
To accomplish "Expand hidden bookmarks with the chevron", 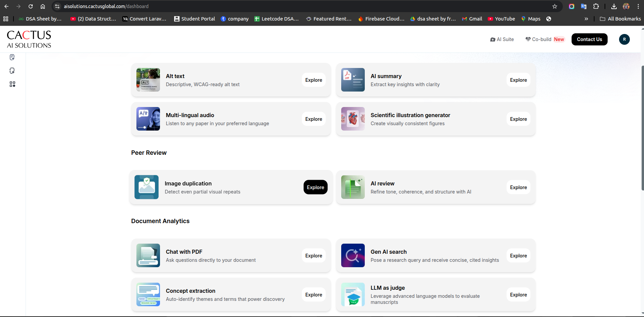I will (586, 19).
